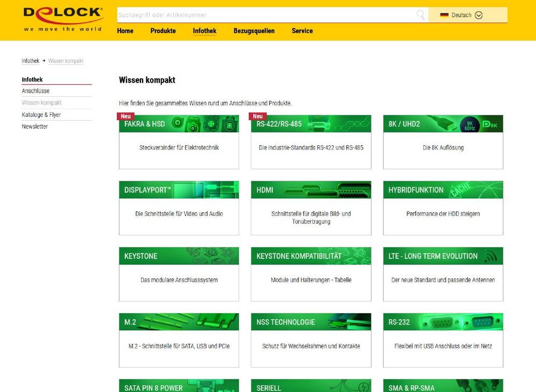The image size is (536, 392).
Task: Click the German flag icon
Action: 444,15
